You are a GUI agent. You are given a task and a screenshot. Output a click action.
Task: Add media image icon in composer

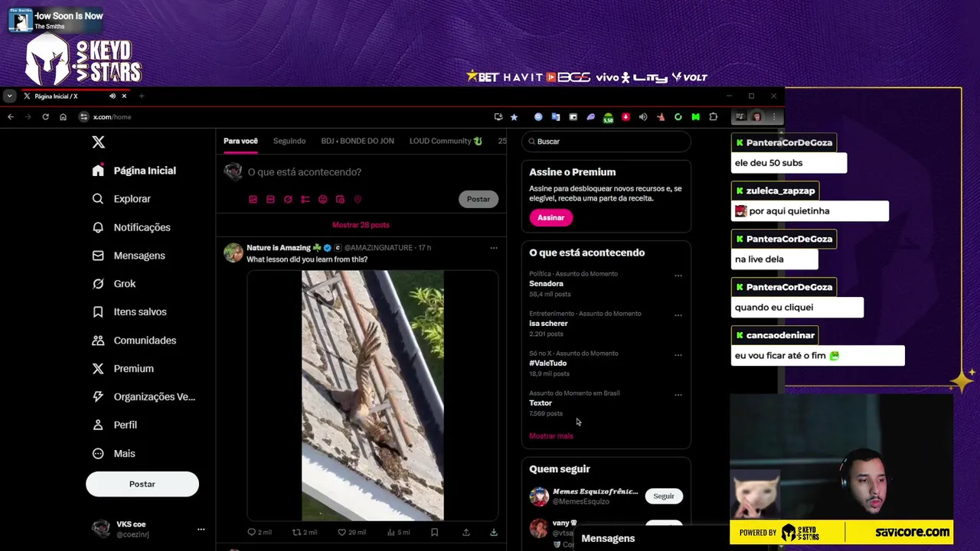253,199
